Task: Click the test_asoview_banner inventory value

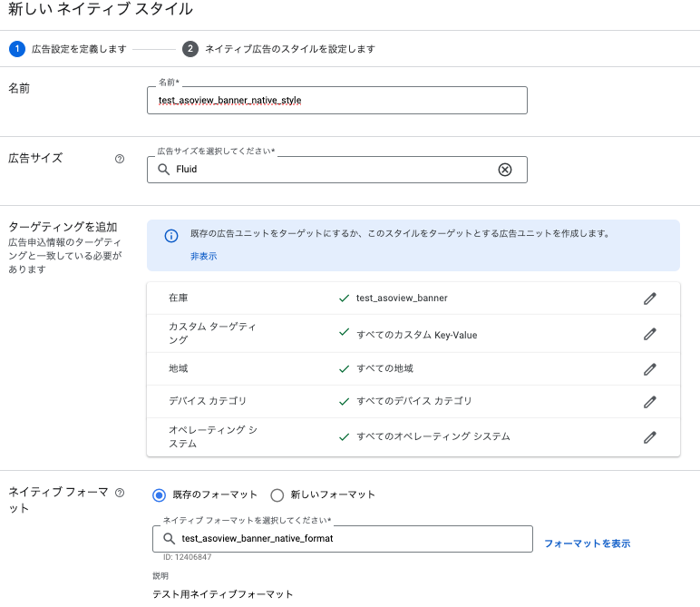Action: pos(402,299)
